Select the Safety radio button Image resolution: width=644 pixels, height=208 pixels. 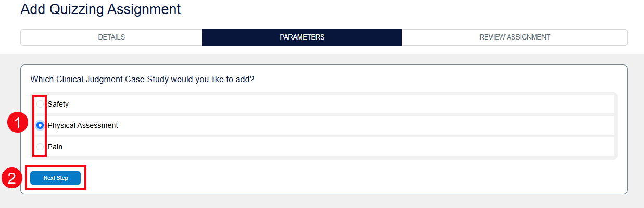40,104
